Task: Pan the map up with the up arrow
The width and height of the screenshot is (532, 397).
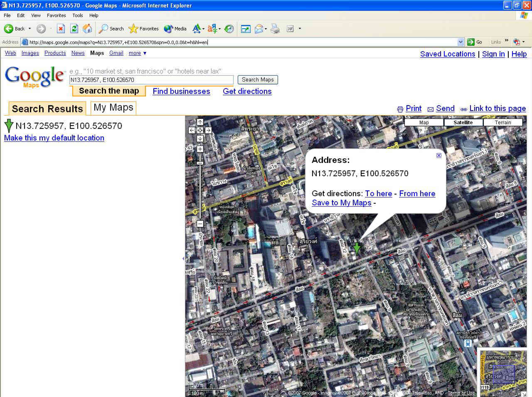Action: point(200,122)
